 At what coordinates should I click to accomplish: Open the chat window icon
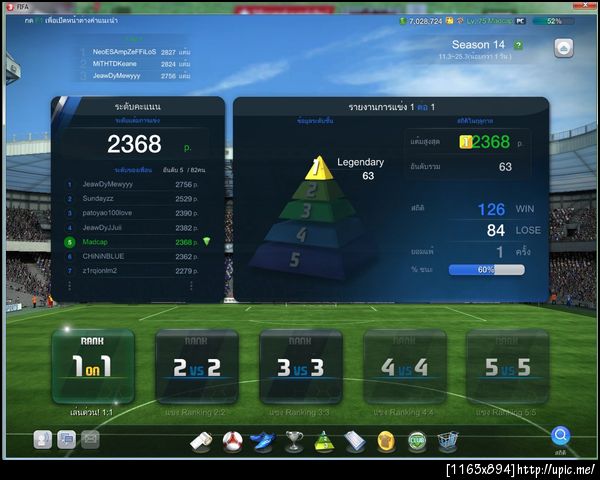click(67, 439)
